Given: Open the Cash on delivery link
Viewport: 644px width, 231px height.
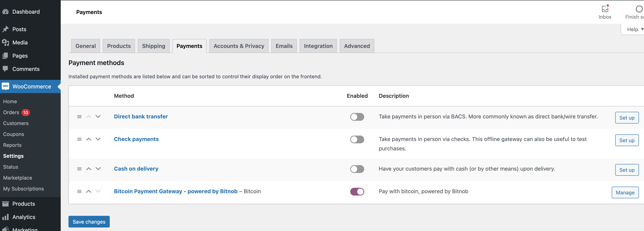Looking at the screenshot, I should (x=136, y=169).
